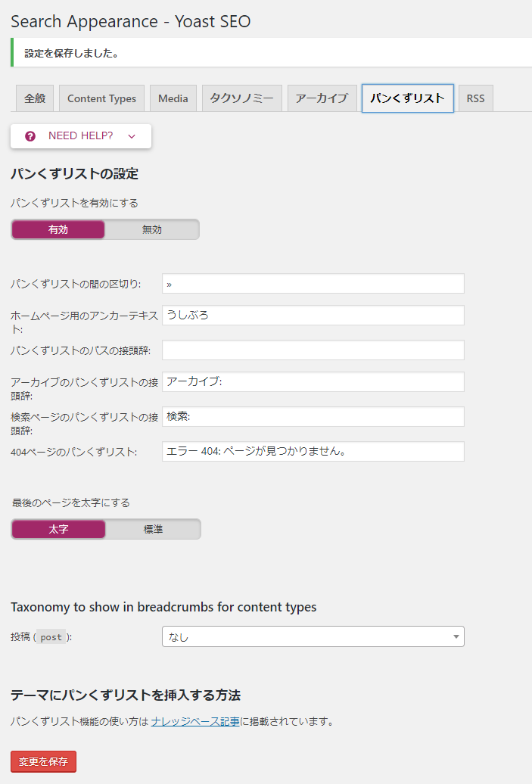The width and height of the screenshot is (532, 784).
Task: Focus the homepage anchor text field うしぶろ
Action: click(x=313, y=315)
